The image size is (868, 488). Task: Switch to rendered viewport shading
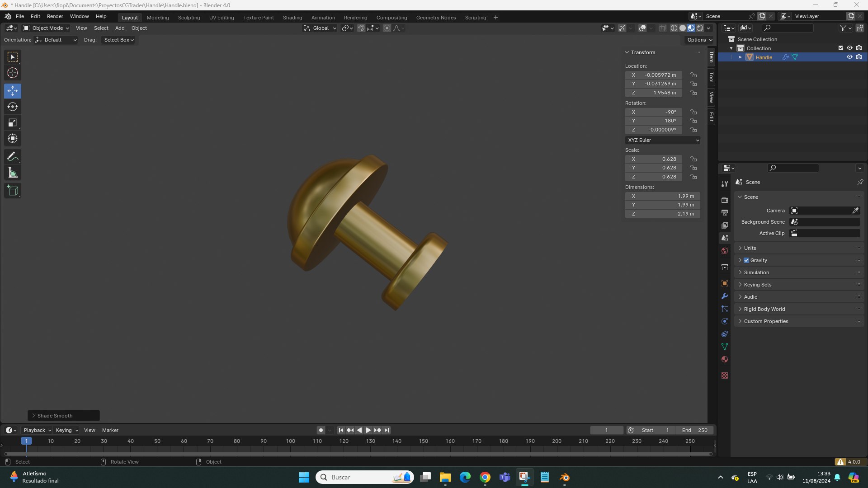(x=700, y=28)
